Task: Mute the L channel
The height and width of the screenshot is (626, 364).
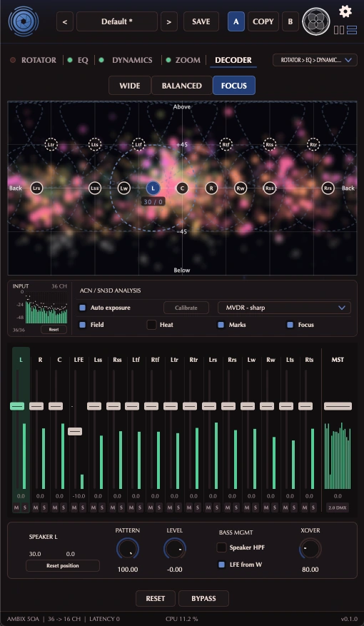Action: tap(16, 508)
